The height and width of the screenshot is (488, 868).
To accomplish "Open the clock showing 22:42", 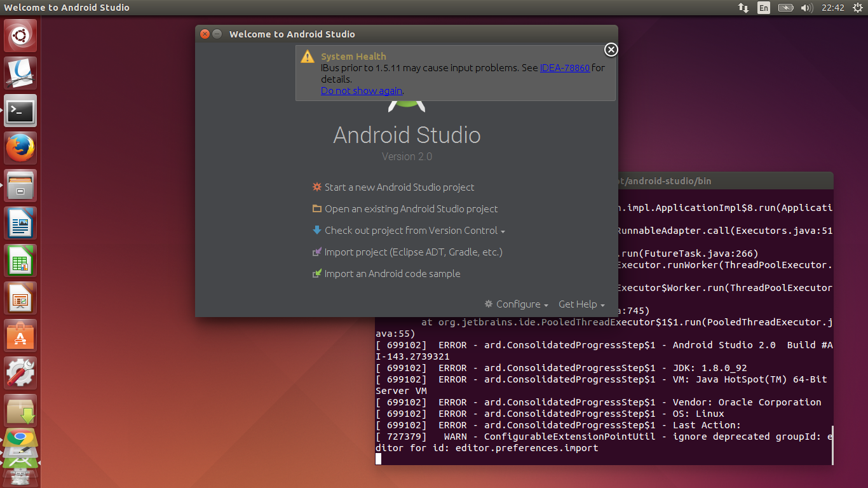I will tap(832, 8).
